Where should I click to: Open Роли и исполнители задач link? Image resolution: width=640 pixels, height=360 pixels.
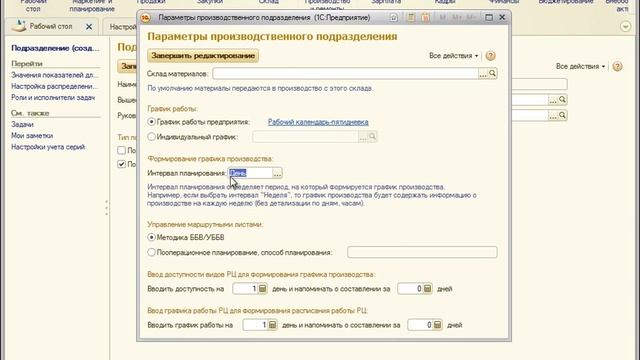point(53,98)
